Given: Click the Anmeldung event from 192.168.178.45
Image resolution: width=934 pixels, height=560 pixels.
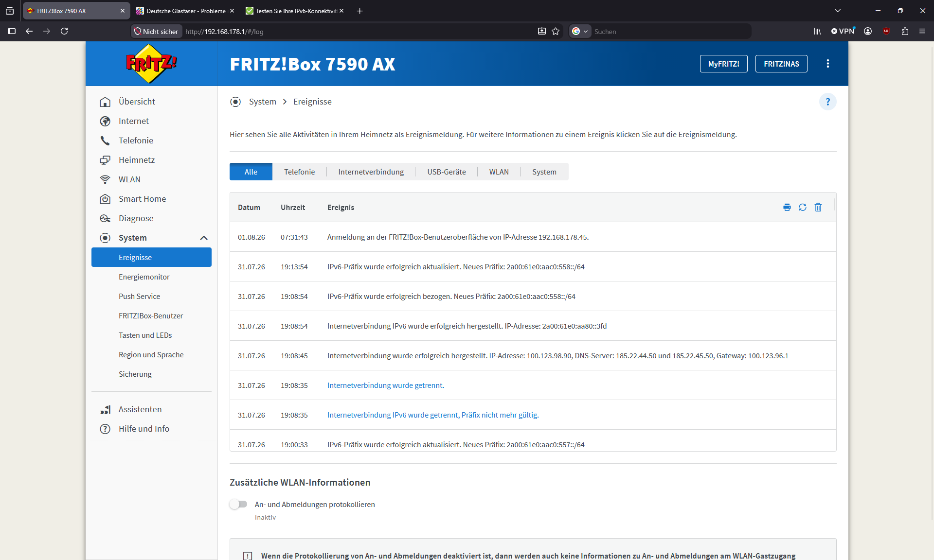Looking at the screenshot, I should (533, 237).
